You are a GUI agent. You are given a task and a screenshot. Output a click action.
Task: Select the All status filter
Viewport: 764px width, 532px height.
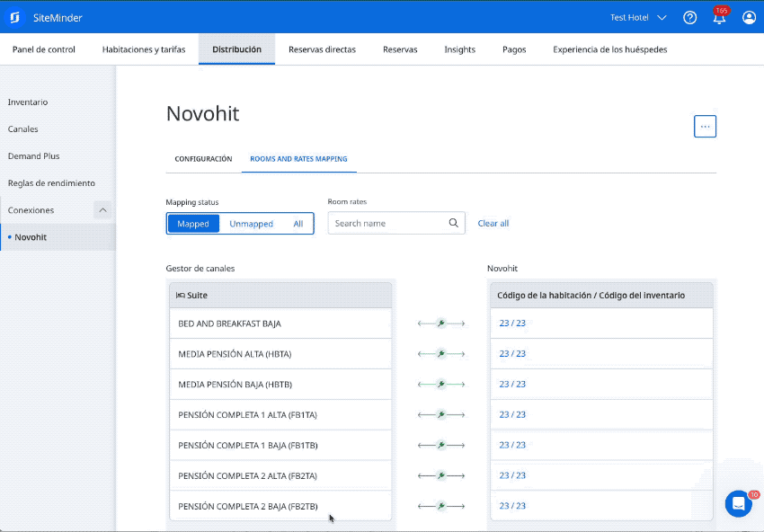pos(298,224)
